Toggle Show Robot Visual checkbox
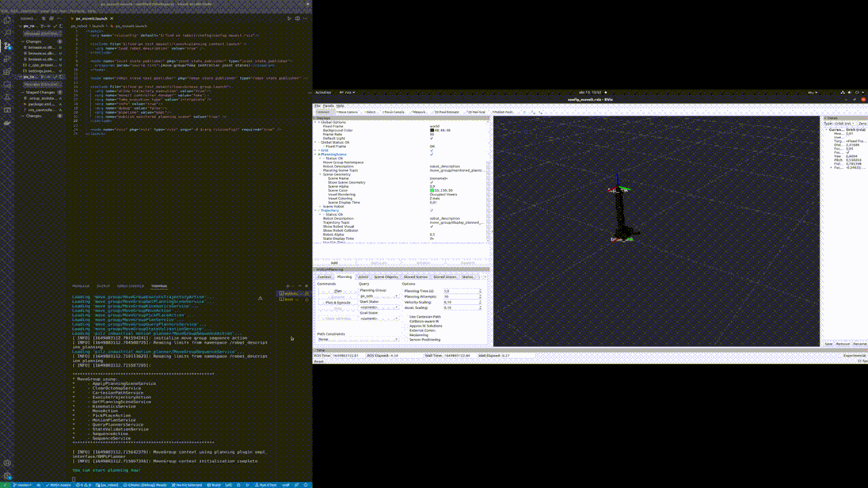868x488 pixels. pos(431,226)
